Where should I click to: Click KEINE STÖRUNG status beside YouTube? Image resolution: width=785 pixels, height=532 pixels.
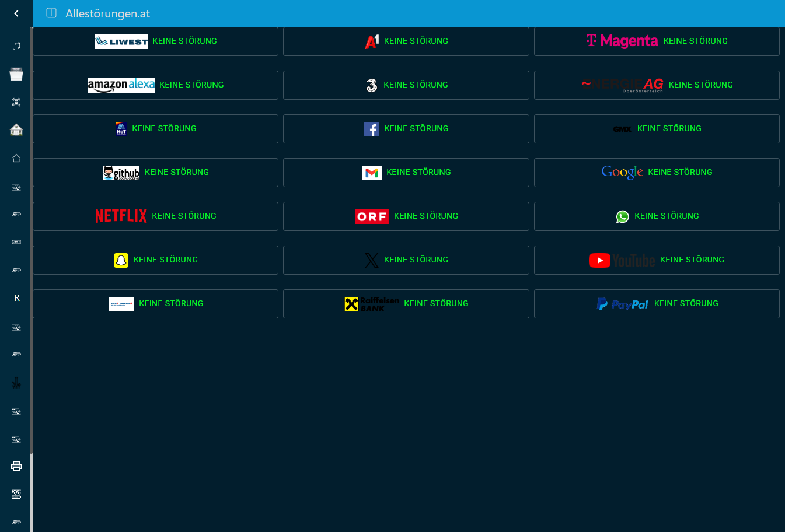(x=692, y=260)
